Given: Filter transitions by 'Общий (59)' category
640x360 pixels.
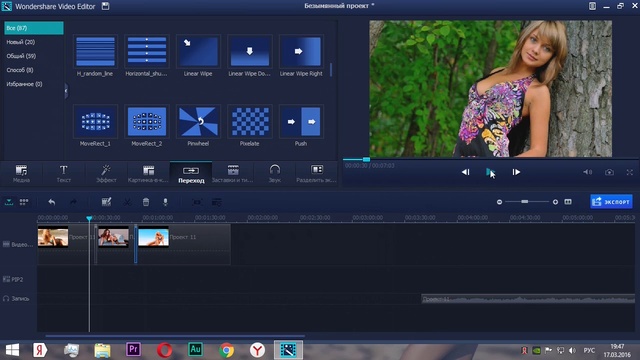Looking at the screenshot, I should 21,56.
